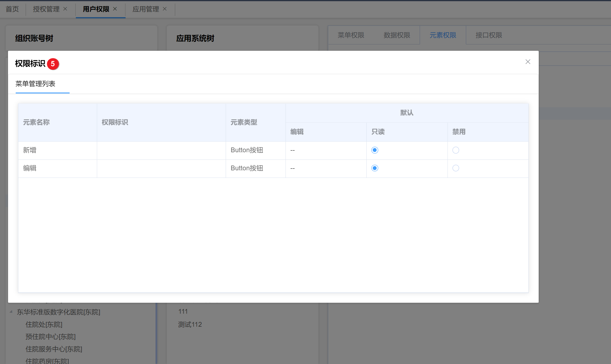Select 预住院中心[东院] in organization tree
The width and height of the screenshot is (611, 364).
[x=51, y=337]
